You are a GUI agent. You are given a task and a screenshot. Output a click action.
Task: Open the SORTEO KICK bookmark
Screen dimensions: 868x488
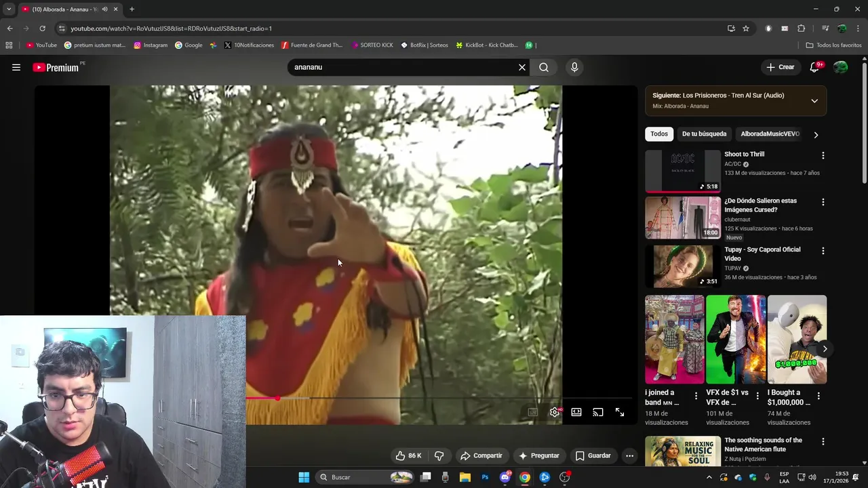(372, 45)
